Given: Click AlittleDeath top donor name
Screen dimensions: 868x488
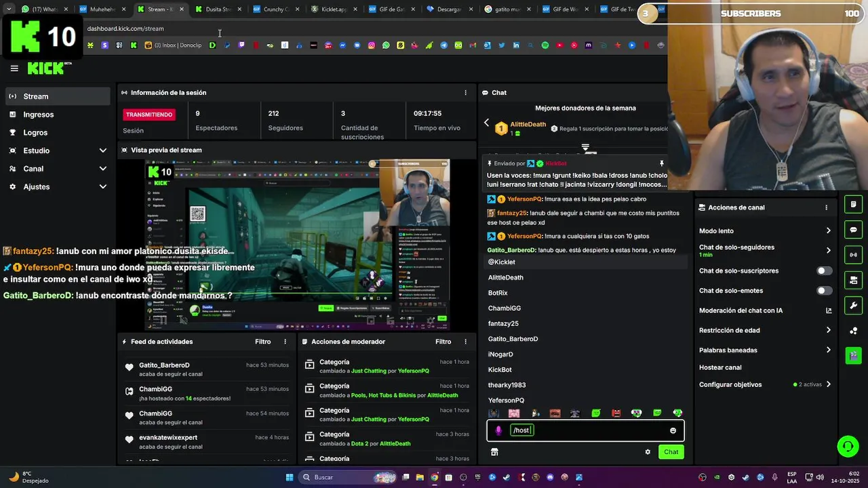Looking at the screenshot, I should coord(528,125).
